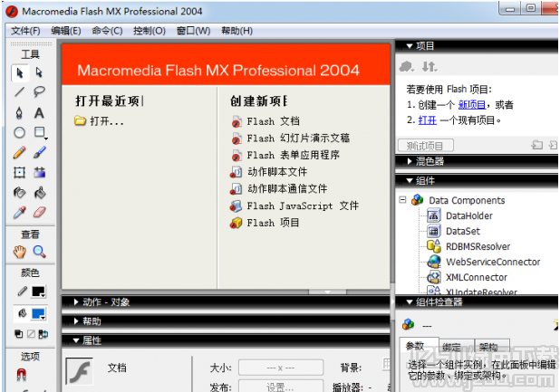Click the black-and-white default colors icon

(x=18, y=334)
